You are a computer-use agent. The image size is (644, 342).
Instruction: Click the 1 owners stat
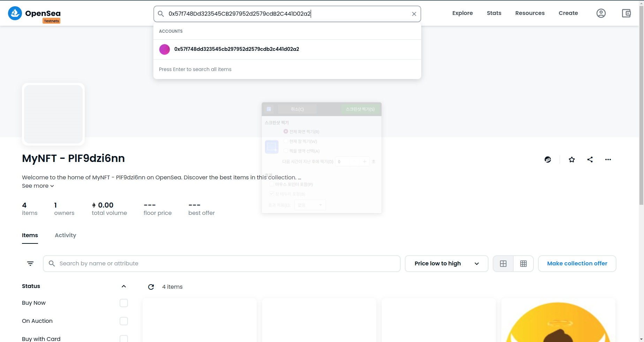tap(64, 209)
